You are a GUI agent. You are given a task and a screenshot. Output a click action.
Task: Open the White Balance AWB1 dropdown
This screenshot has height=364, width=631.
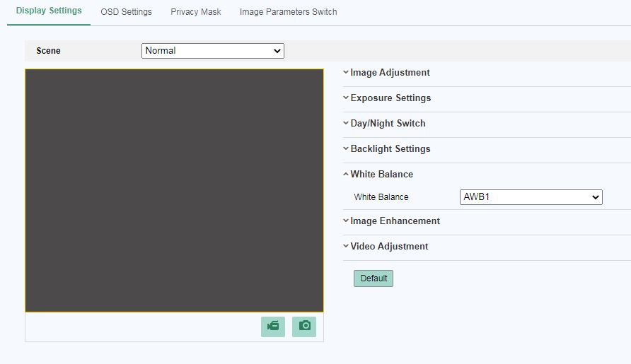coord(531,197)
